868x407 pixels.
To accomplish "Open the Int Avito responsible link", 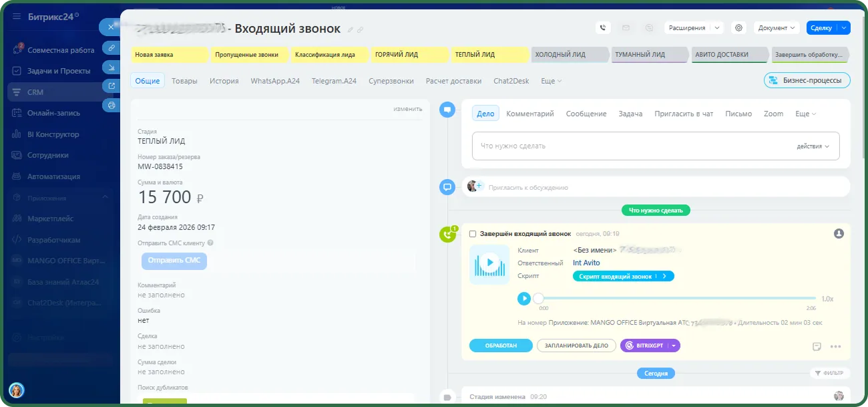I will [x=586, y=263].
